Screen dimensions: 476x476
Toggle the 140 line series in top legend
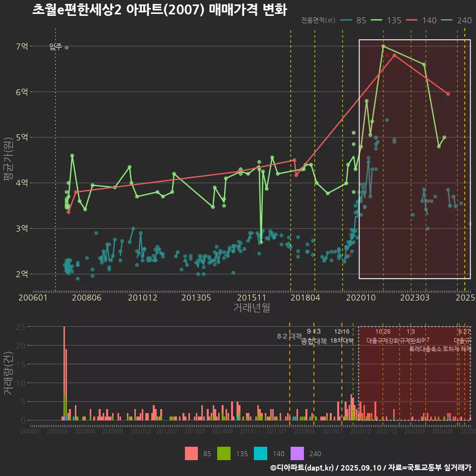coord(421,20)
